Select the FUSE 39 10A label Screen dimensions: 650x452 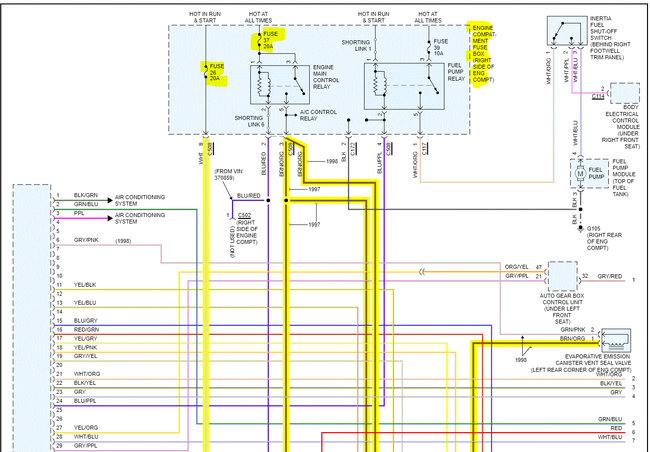pos(441,47)
